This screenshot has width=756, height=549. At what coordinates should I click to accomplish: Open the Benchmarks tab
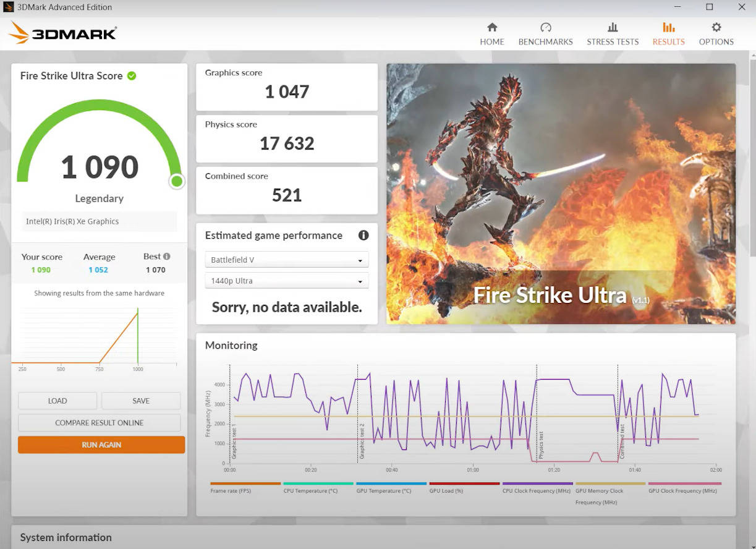pos(545,34)
